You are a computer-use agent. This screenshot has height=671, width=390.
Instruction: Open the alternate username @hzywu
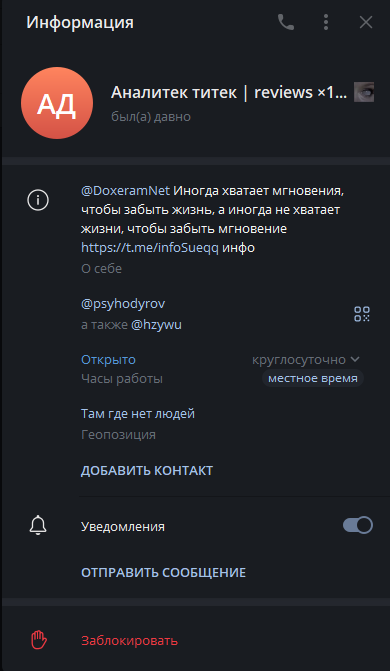click(156, 325)
